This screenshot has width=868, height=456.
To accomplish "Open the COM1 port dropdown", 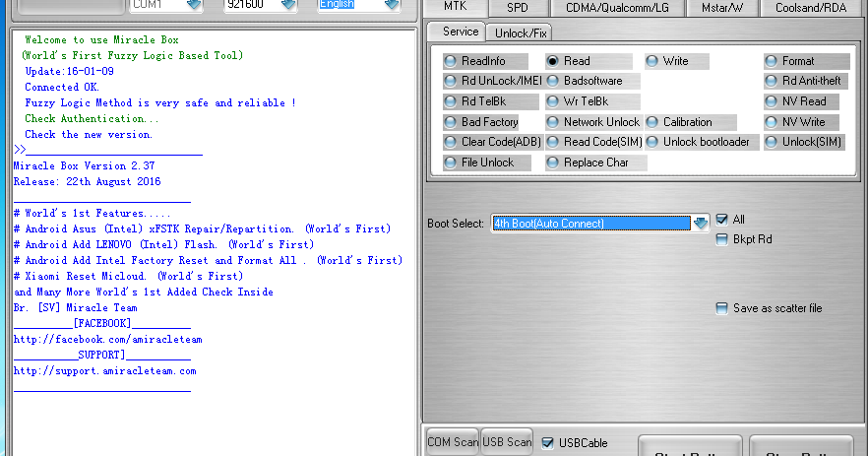I will tap(194, 5).
